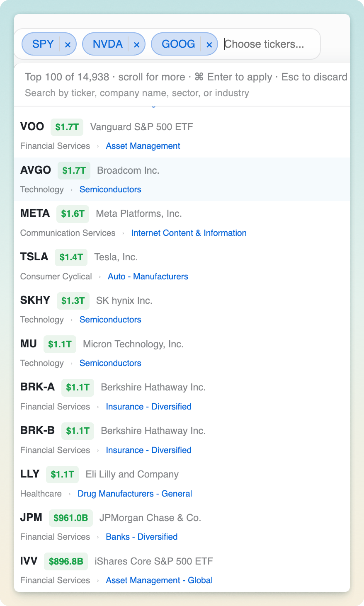Click MU $1.1T market cap badge

point(60,344)
